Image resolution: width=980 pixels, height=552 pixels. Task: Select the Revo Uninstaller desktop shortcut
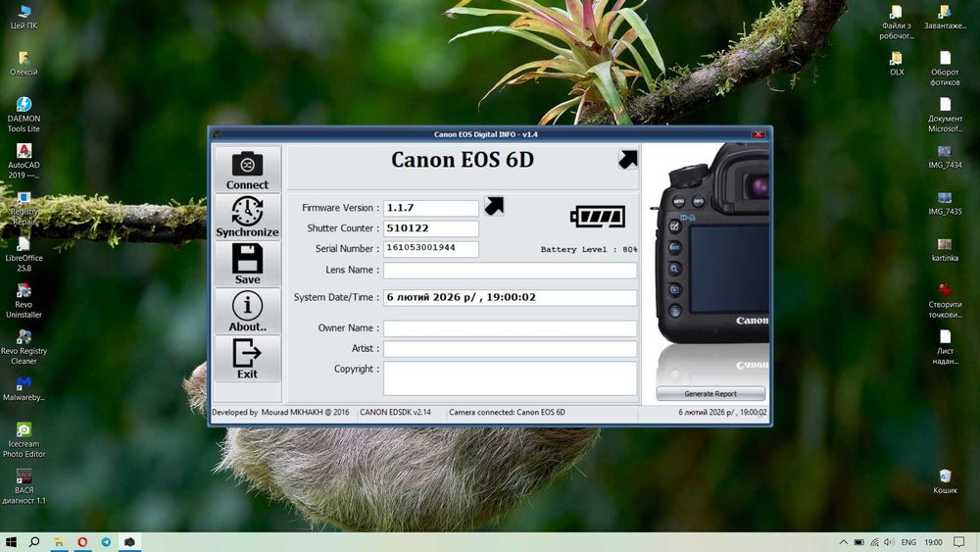(24, 301)
